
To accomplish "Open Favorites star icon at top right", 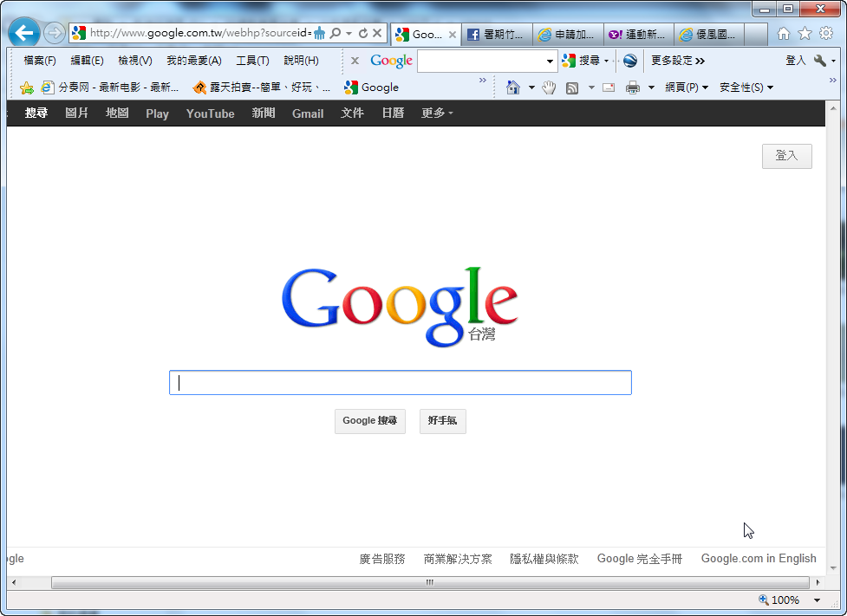I will point(805,34).
